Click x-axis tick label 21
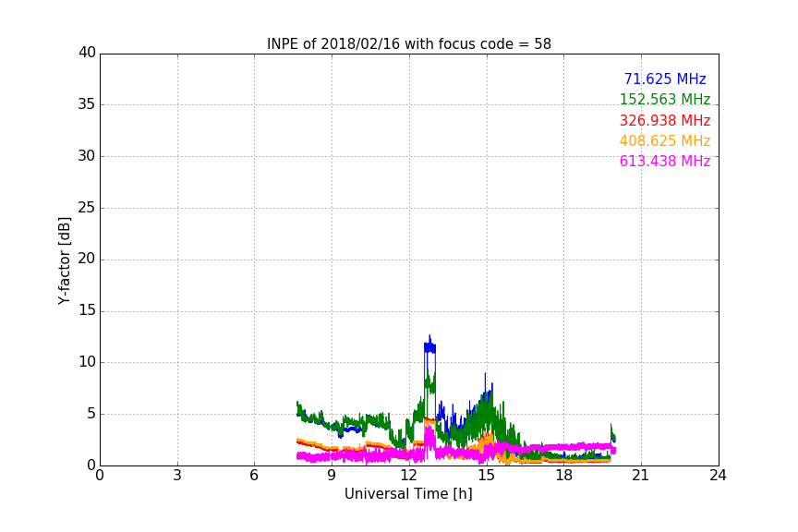The width and height of the screenshot is (798, 532). (x=641, y=476)
